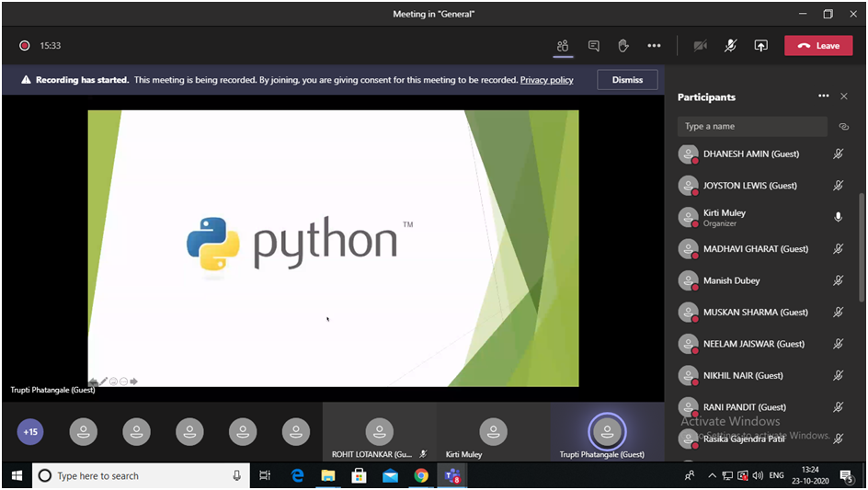
Task: Open participants panel more options
Action: point(824,97)
